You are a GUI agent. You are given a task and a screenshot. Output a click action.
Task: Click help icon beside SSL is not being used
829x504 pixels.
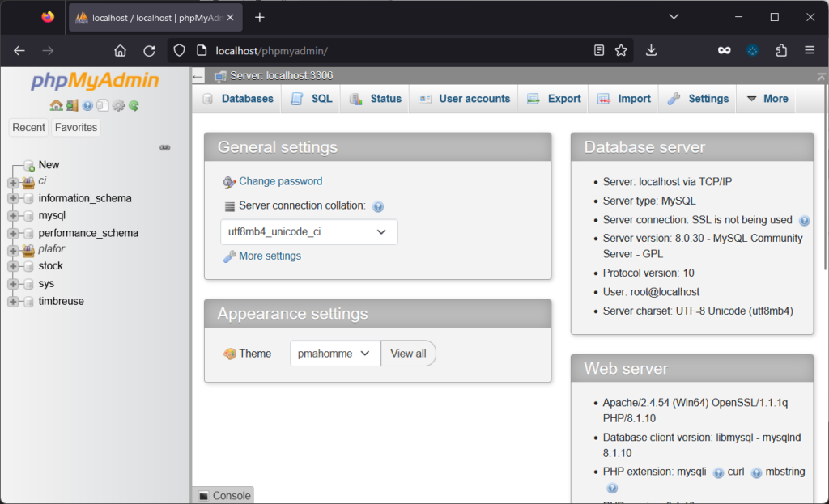804,221
